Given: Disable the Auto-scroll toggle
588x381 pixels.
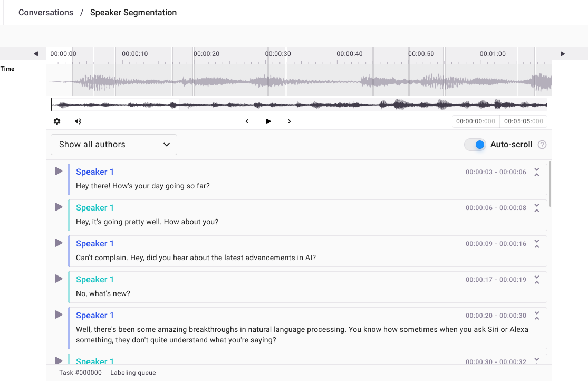Looking at the screenshot, I should click(x=475, y=144).
